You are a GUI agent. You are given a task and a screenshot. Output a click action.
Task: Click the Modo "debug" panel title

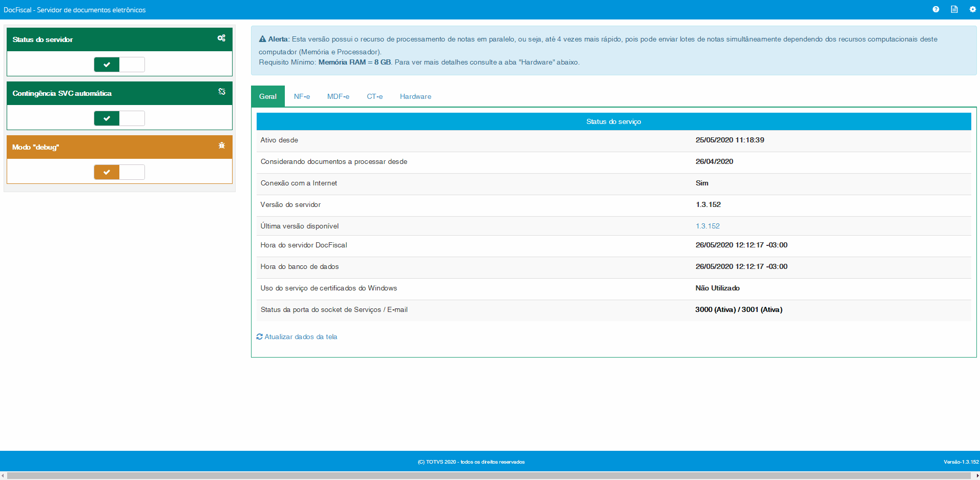click(36, 147)
